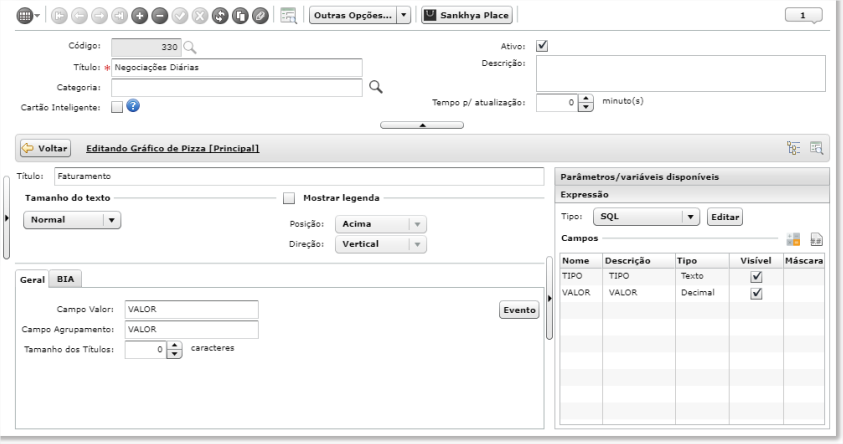Open the Tipo SQL dropdown
This screenshot has width=843, height=444.
click(x=646, y=217)
